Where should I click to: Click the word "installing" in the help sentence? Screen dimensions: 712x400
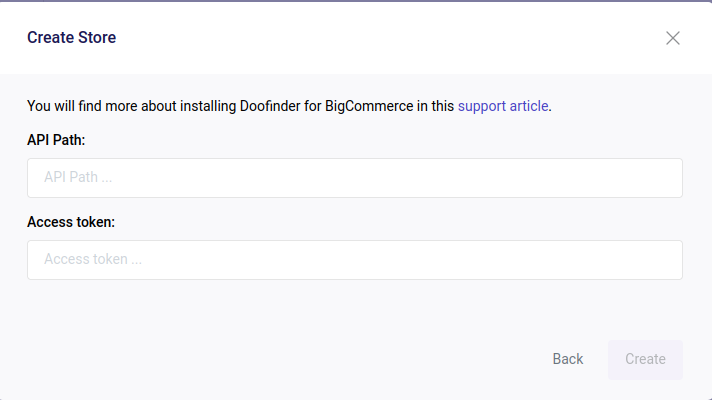tap(208, 106)
